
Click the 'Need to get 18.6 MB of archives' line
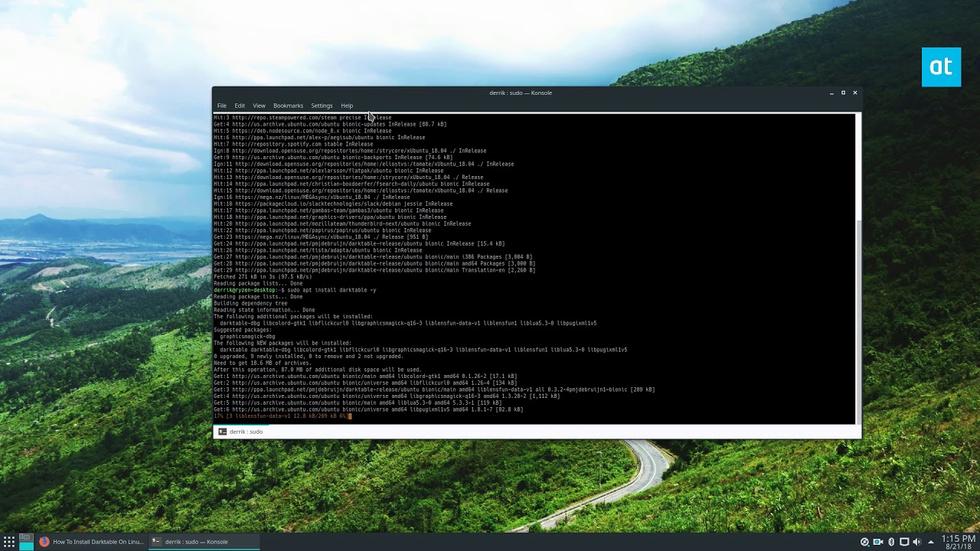pyautogui.click(x=263, y=363)
